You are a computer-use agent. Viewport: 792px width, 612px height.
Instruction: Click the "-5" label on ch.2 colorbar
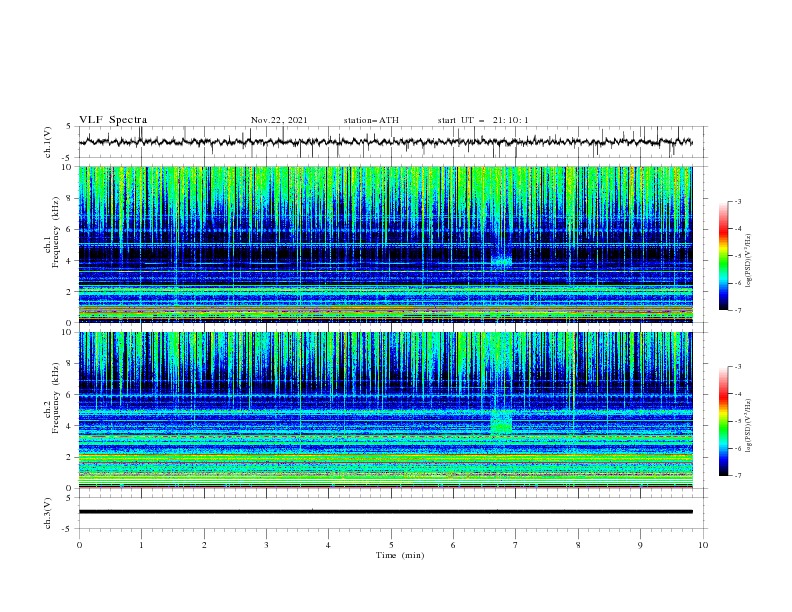(x=738, y=421)
